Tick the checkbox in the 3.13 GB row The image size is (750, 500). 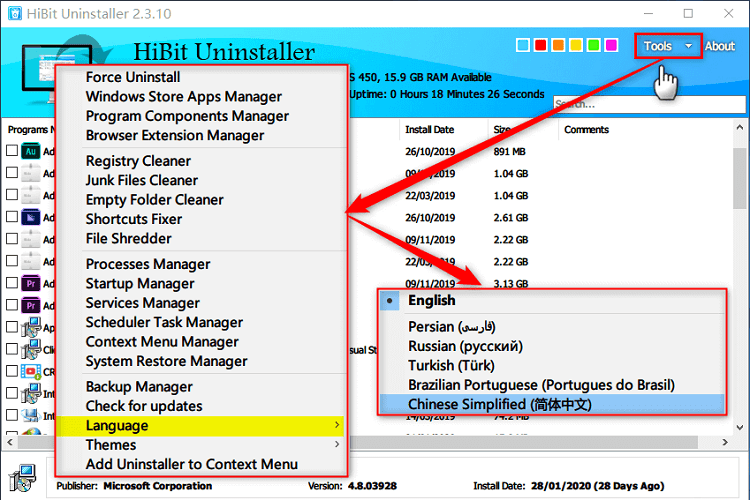click(12, 283)
